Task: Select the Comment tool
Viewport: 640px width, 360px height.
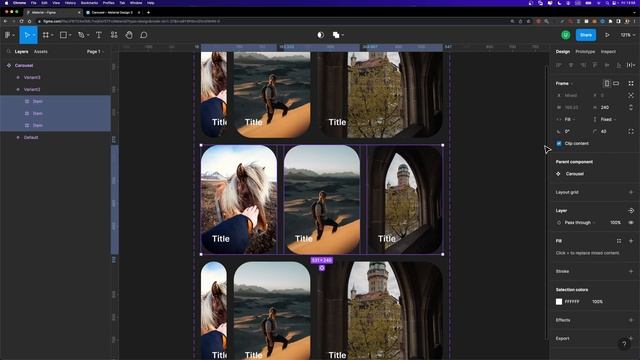Action: point(144,35)
